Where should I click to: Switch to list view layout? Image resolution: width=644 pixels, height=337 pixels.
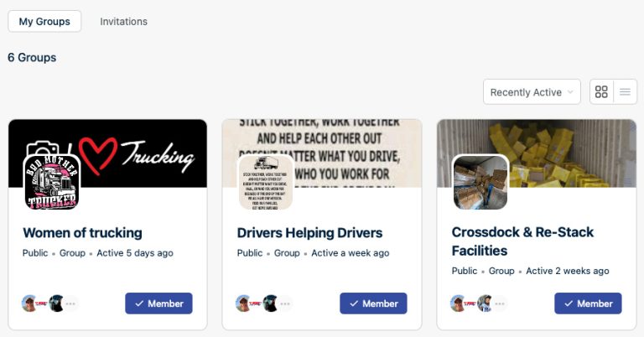[625, 92]
